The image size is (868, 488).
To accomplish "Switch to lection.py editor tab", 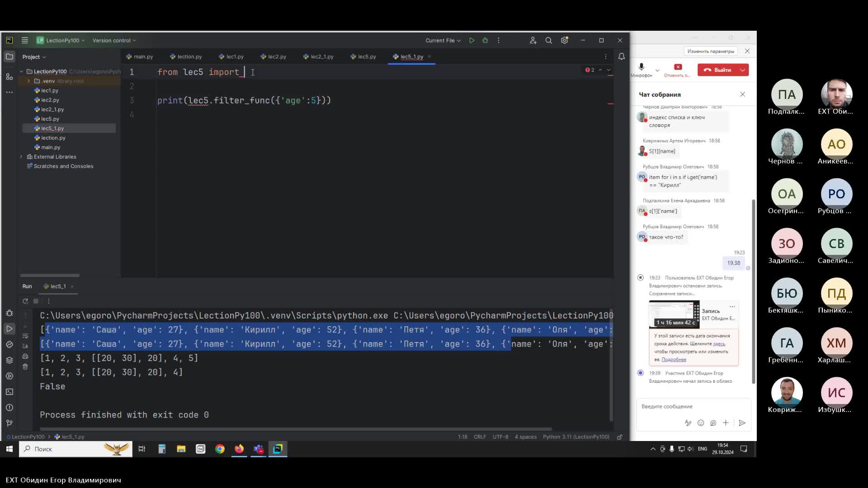I will tap(186, 56).
